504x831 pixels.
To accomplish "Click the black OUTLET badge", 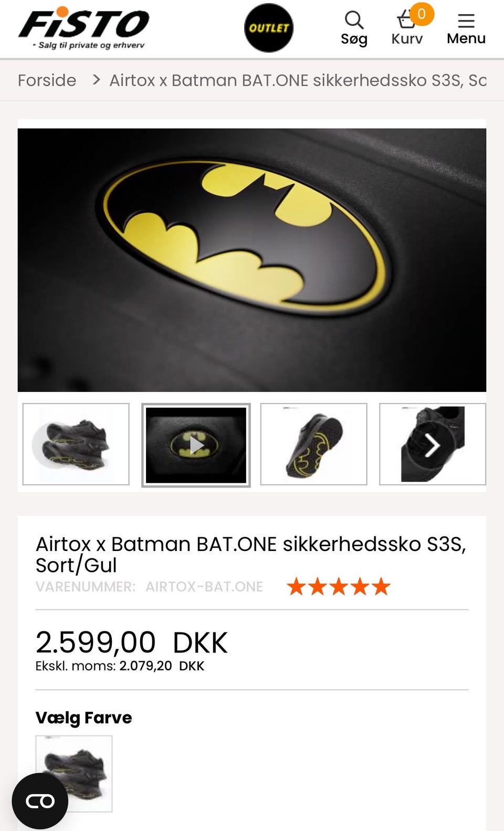I will pos(269,28).
